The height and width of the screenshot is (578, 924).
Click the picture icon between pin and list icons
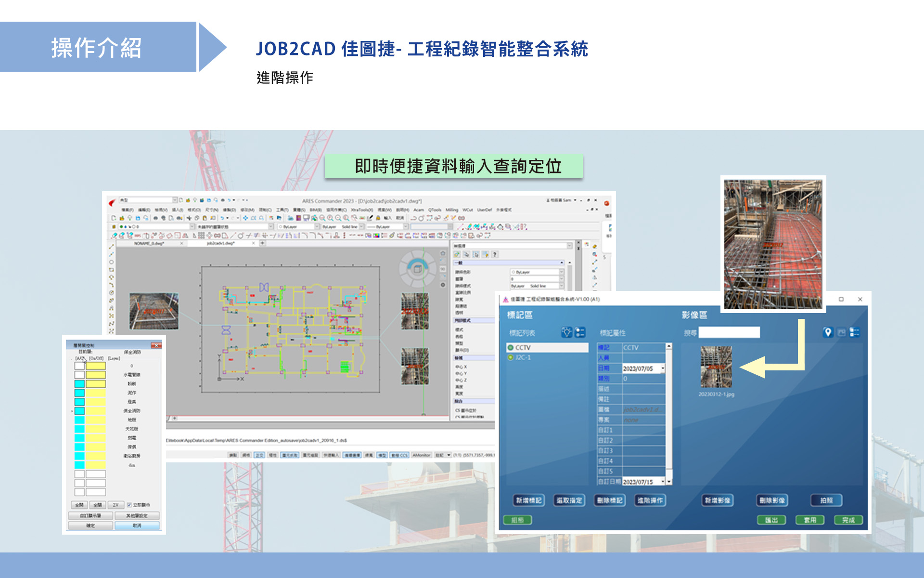click(x=841, y=332)
